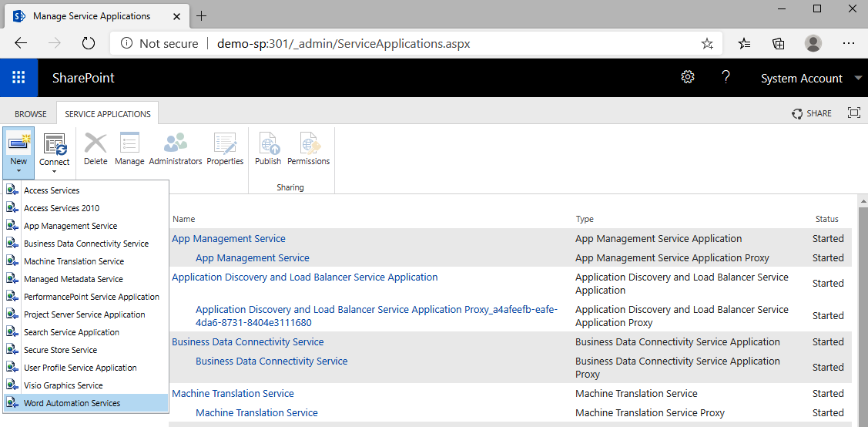Open the Load Balancer Application Proxy_a4afeefb link

tap(377, 316)
